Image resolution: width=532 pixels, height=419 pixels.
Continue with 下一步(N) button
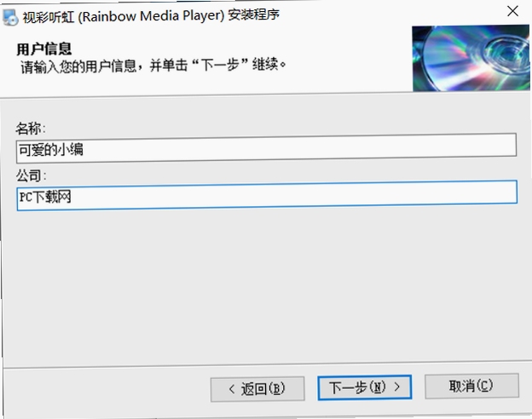364,387
